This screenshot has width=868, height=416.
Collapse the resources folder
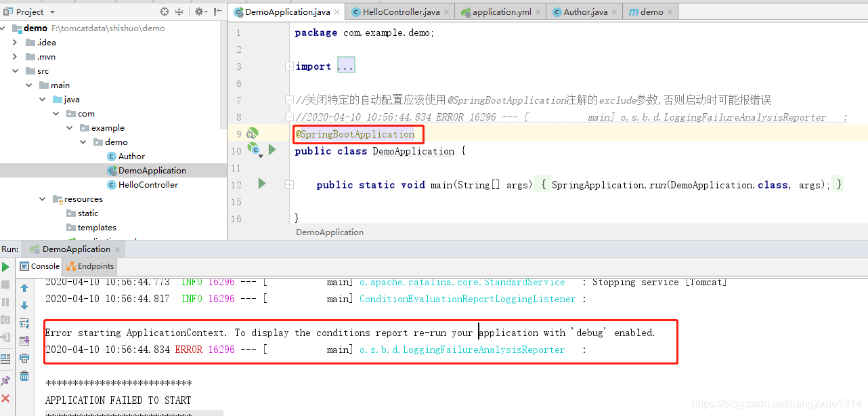click(42, 199)
